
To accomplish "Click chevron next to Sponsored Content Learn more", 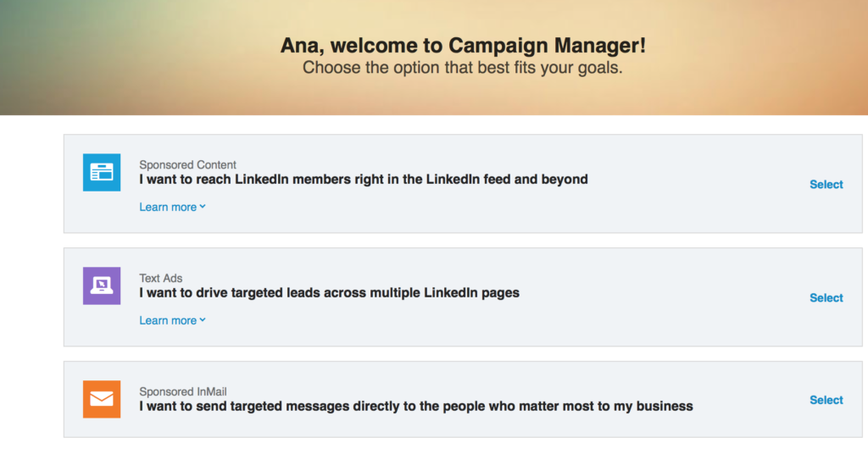I will click(x=203, y=206).
